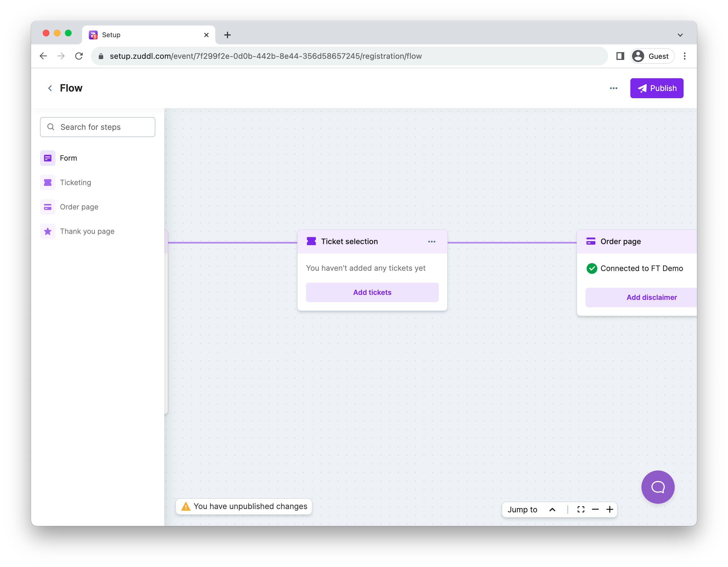Zoom in the flow canvas
This screenshot has height=567, width=728.
[610, 509]
